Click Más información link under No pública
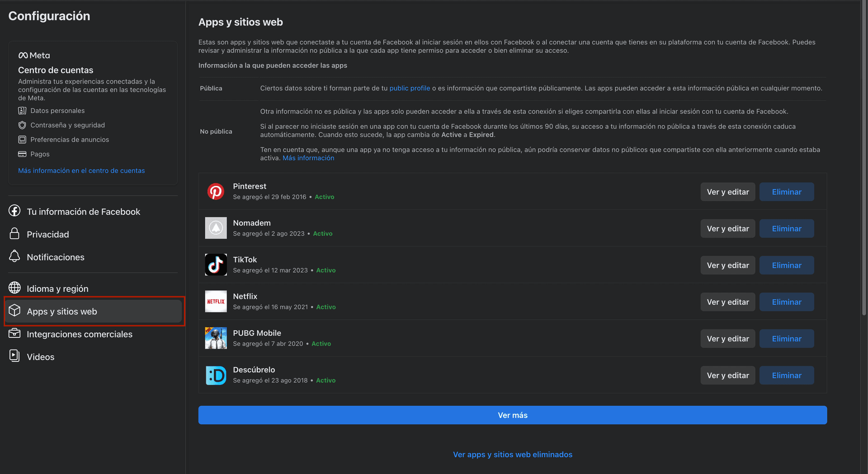The width and height of the screenshot is (868, 474). (308, 158)
